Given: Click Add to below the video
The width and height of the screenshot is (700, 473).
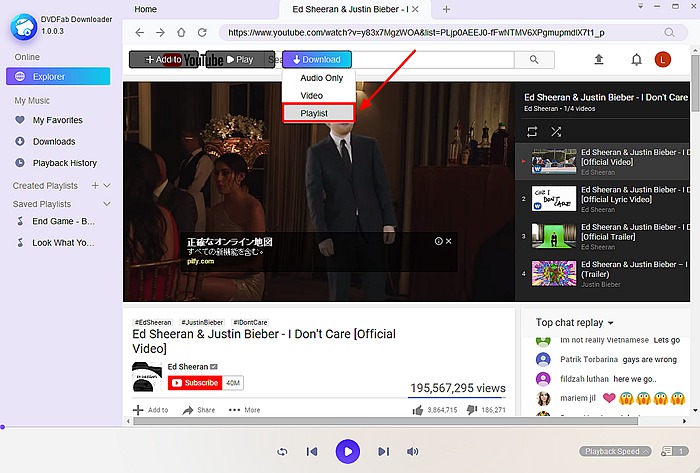Looking at the screenshot, I should 151,410.
